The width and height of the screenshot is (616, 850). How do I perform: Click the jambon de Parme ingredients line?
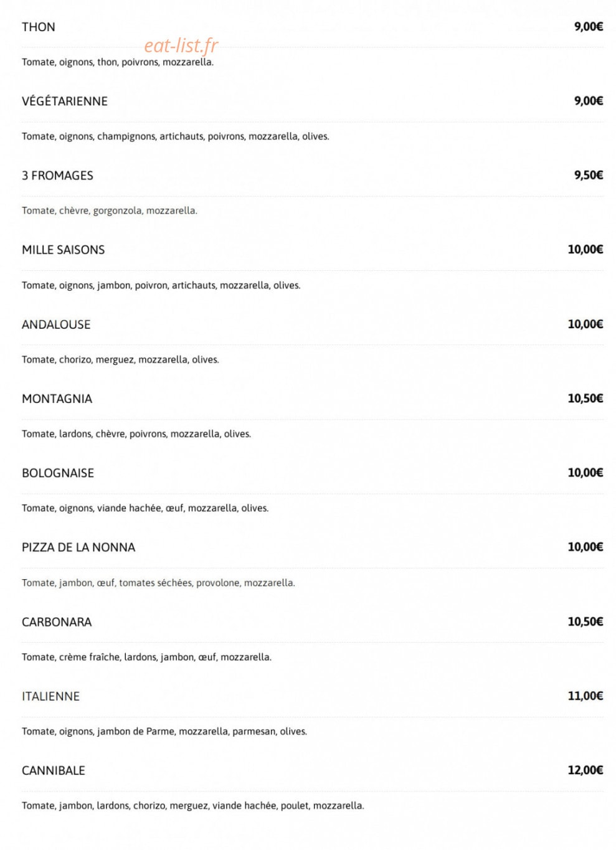pos(164,732)
